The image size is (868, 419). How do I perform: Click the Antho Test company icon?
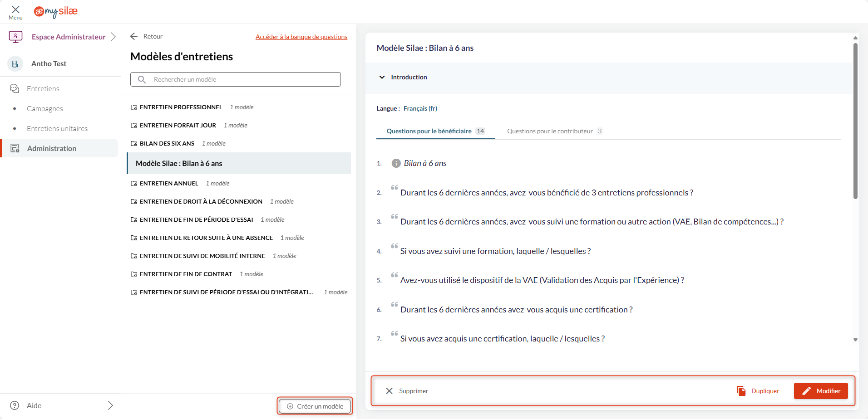pos(15,64)
